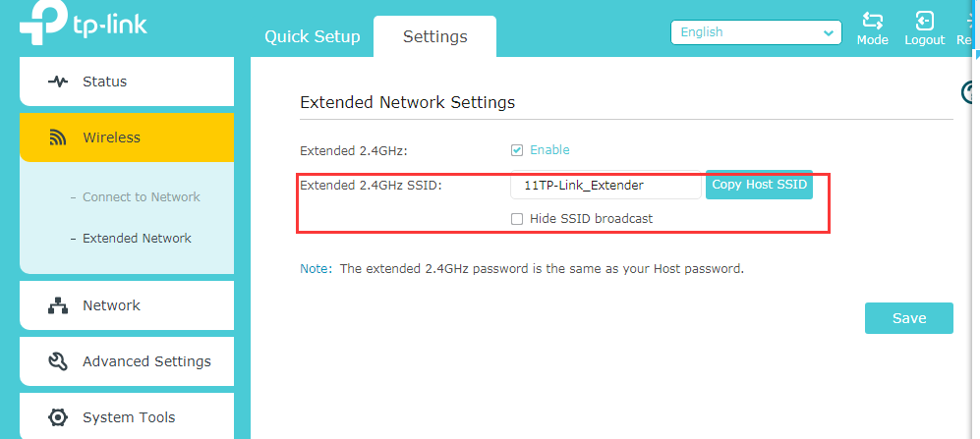Select the Extended Network submenu item
This screenshot has height=439, width=980.
point(137,239)
